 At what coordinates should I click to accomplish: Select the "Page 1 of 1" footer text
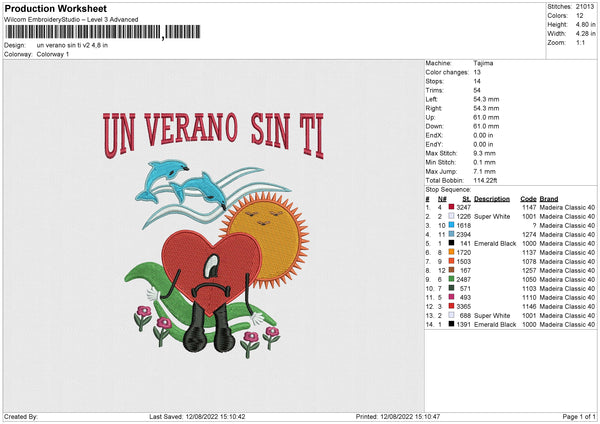(x=579, y=416)
